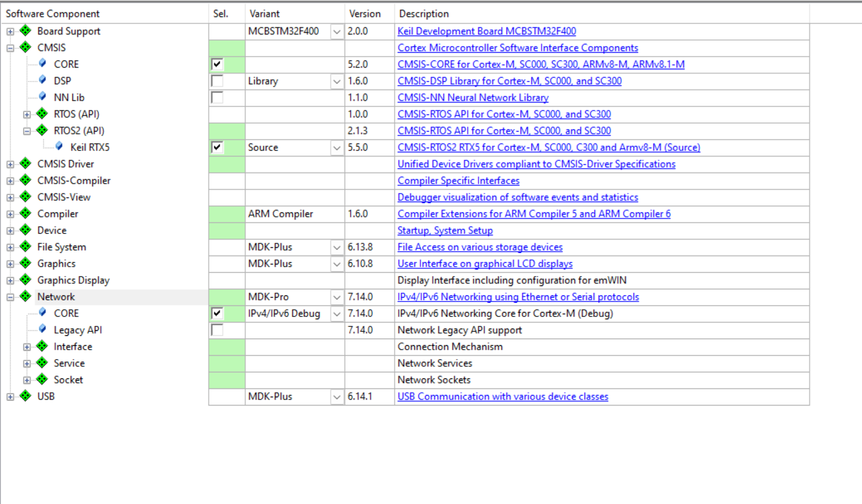This screenshot has height=504, width=862.
Task: Expand the RTOS (API) tree node
Action: 27,115
